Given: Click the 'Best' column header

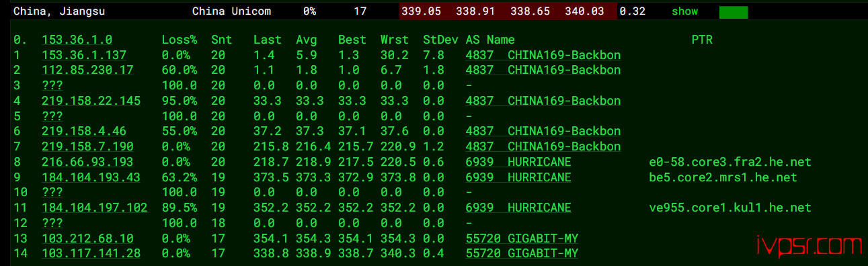Looking at the screenshot, I should point(352,40).
